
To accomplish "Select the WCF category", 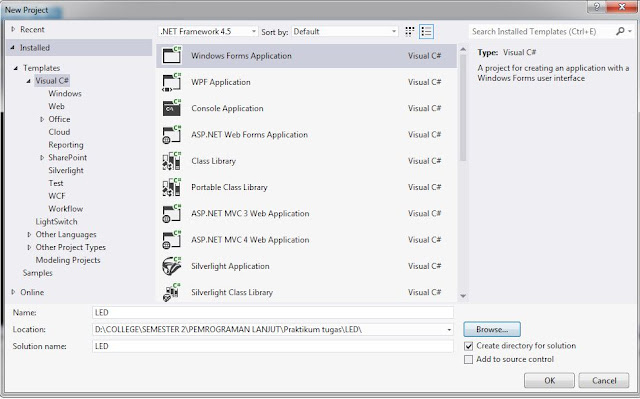I will [x=57, y=196].
